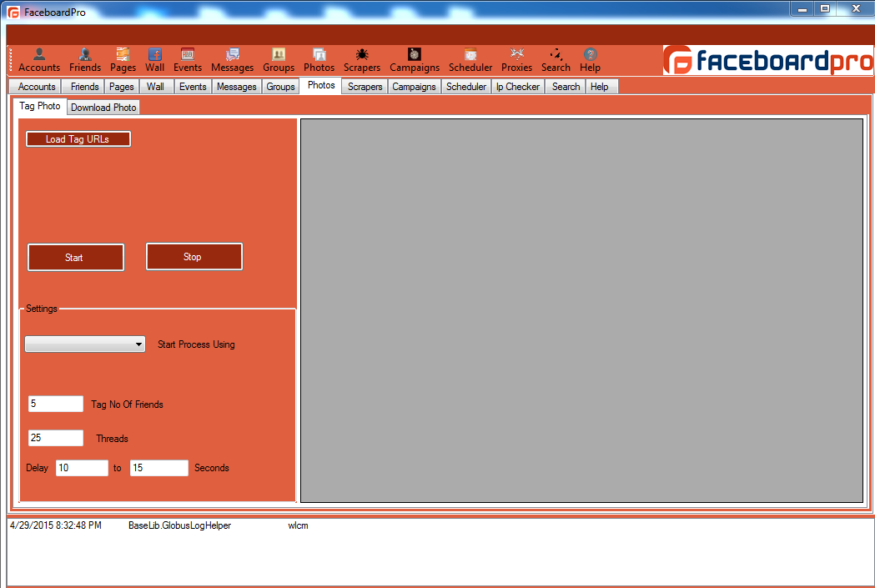
Task: Select the Photos tab
Action: 321,85
